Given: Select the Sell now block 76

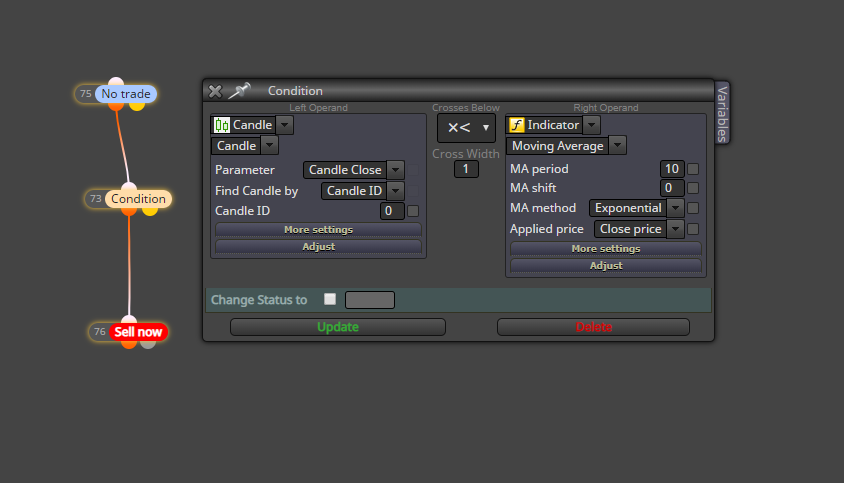Looking at the screenshot, I should click(138, 332).
